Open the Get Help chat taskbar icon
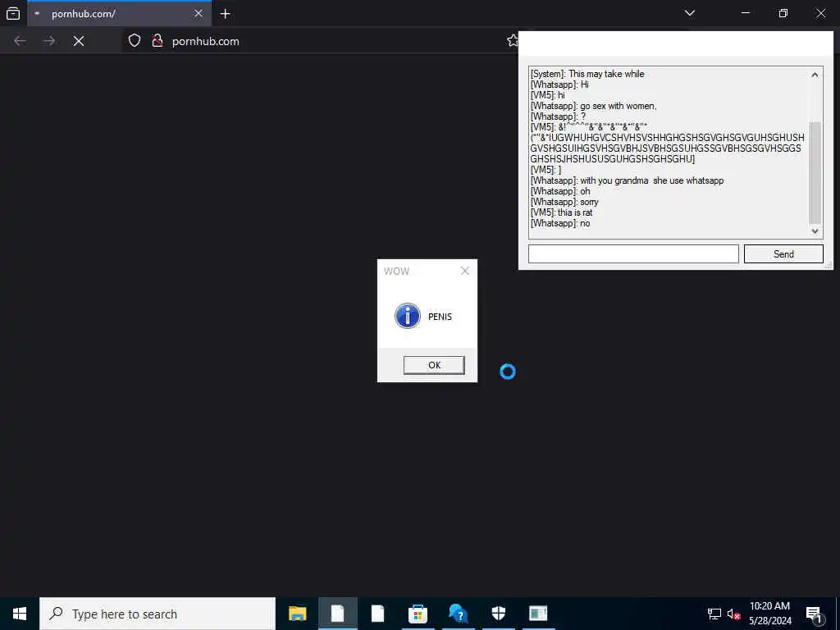 [458, 614]
